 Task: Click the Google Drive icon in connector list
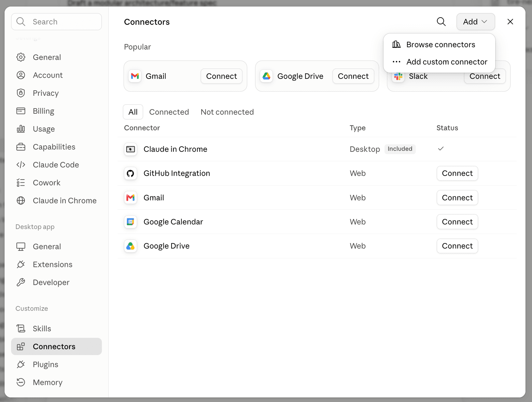(x=131, y=246)
